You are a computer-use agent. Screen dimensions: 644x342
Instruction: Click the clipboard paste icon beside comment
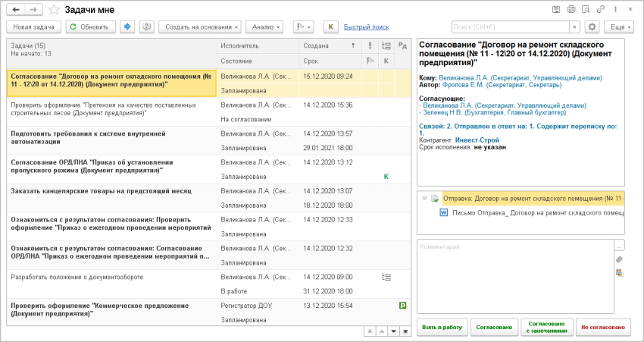pos(619,273)
